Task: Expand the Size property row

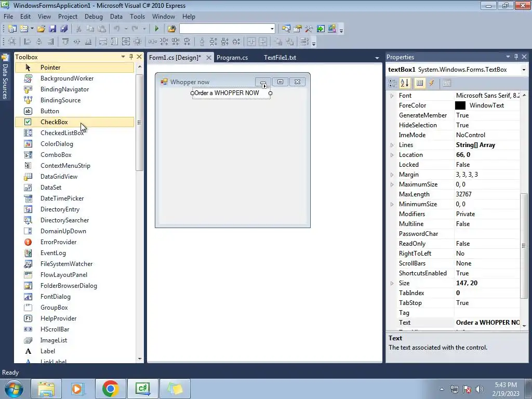Action: tap(392, 283)
